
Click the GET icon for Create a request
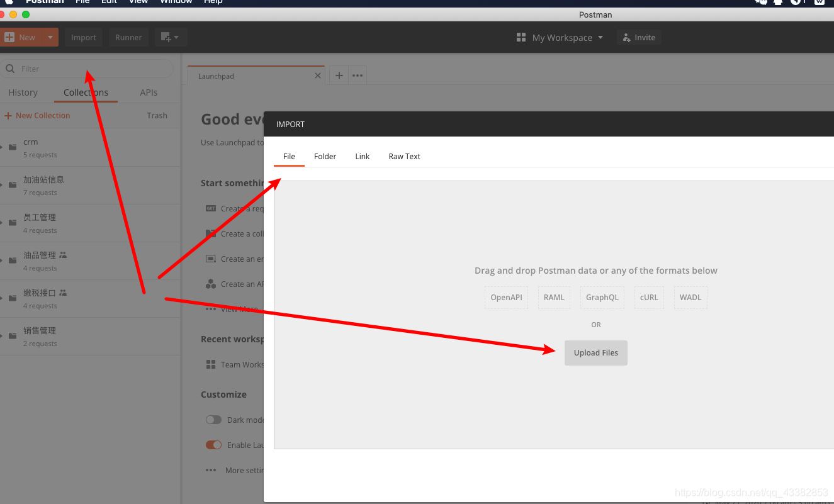coord(211,208)
